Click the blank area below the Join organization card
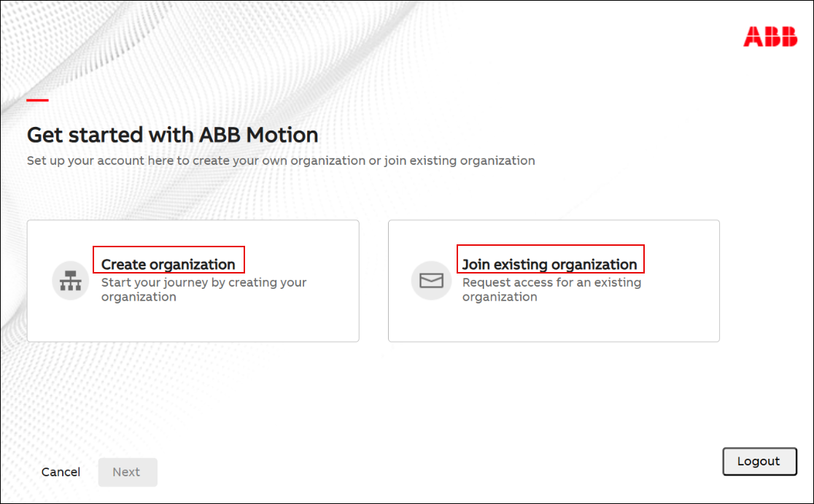This screenshot has height=504, width=814. (x=554, y=387)
